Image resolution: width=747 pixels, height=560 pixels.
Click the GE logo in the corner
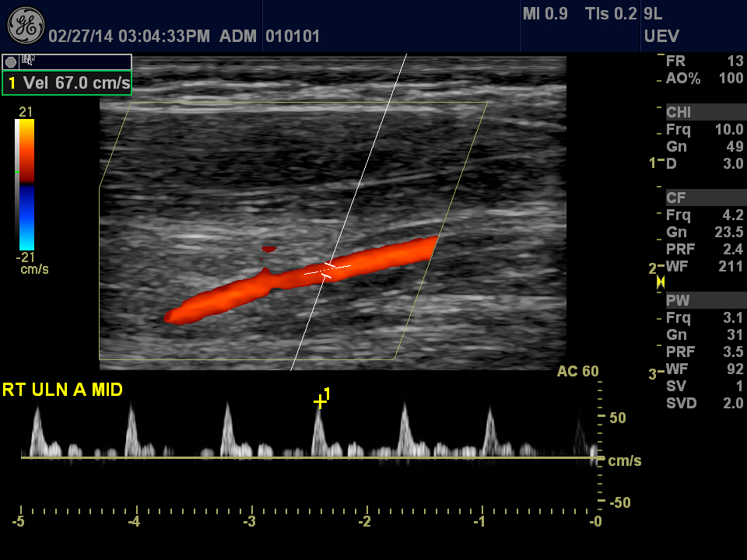click(25, 26)
